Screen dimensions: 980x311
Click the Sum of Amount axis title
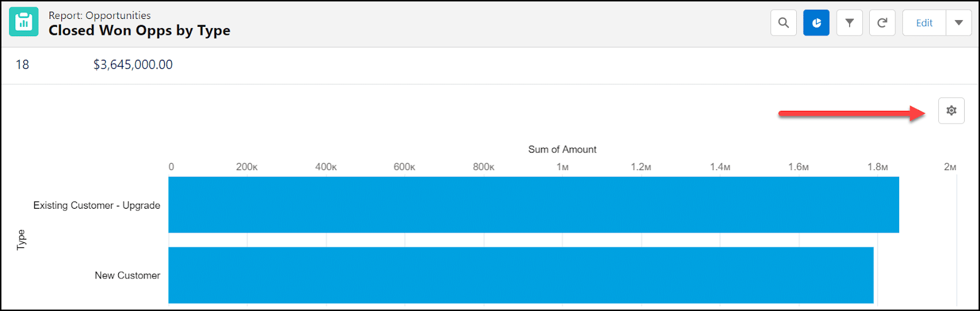click(562, 149)
